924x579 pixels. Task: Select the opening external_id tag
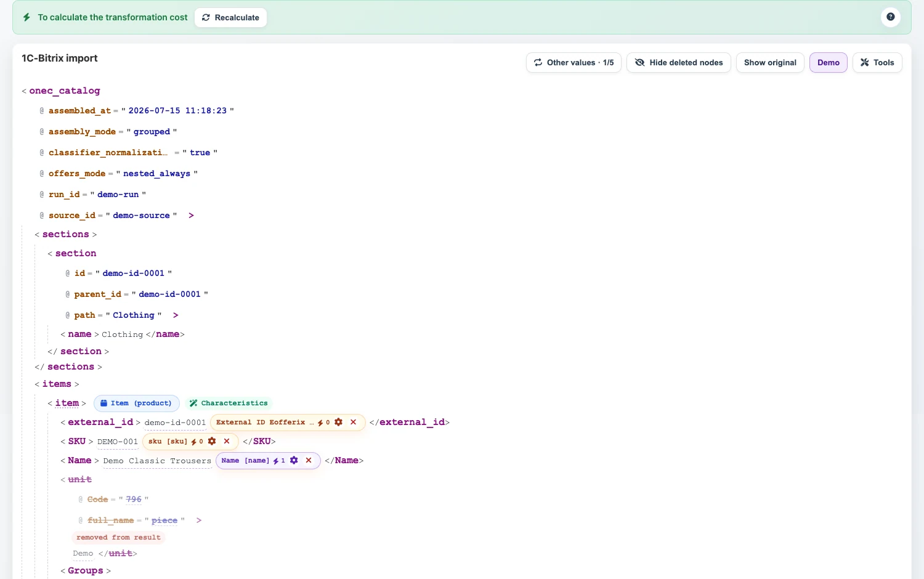100,422
